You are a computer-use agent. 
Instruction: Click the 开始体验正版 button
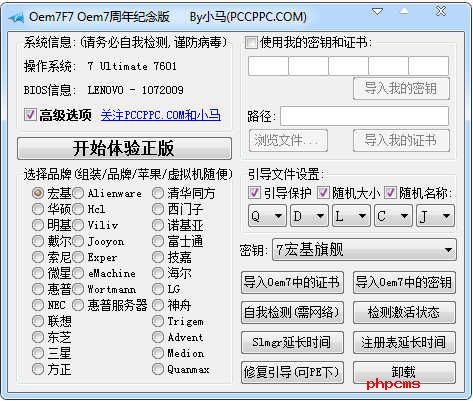point(124,148)
